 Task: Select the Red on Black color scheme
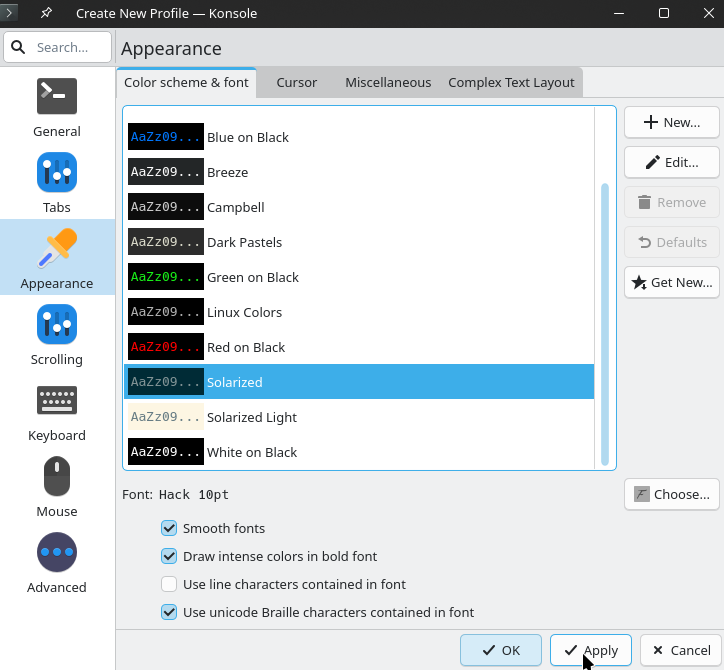point(359,347)
